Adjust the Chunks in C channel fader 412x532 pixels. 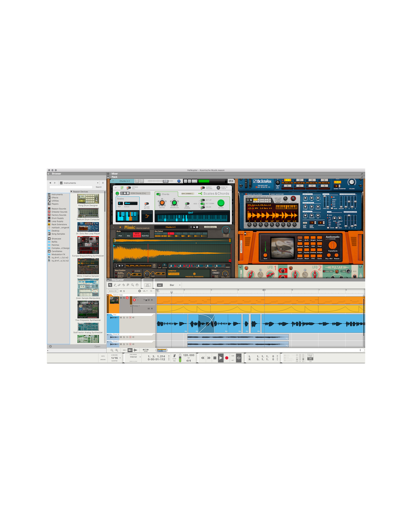coord(165,181)
